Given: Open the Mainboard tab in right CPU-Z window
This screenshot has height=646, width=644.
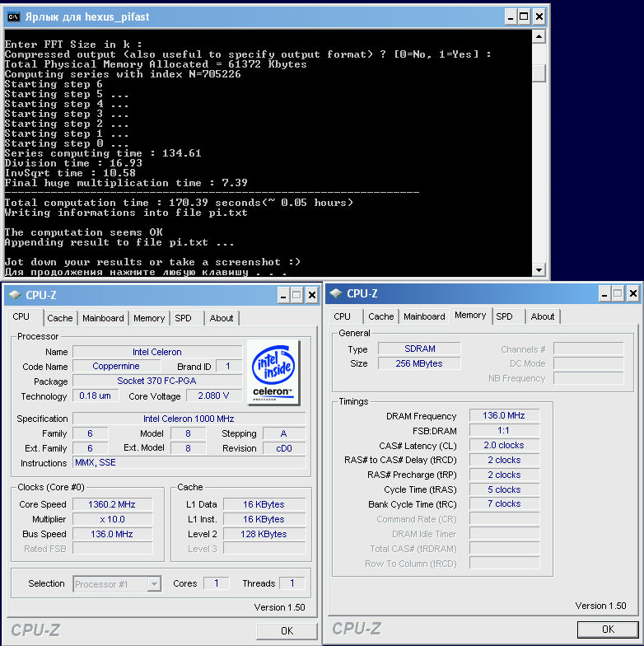Looking at the screenshot, I should pyautogui.click(x=424, y=316).
